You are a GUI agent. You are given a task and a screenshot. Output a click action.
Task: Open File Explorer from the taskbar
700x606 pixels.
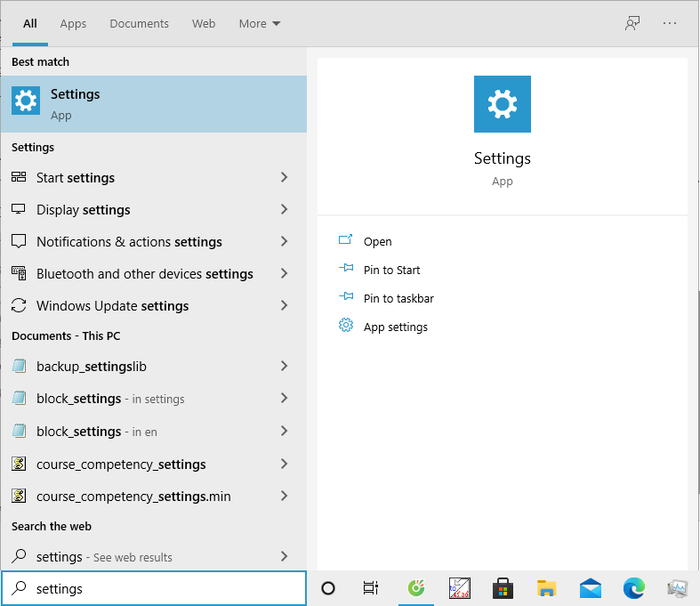pos(546,588)
